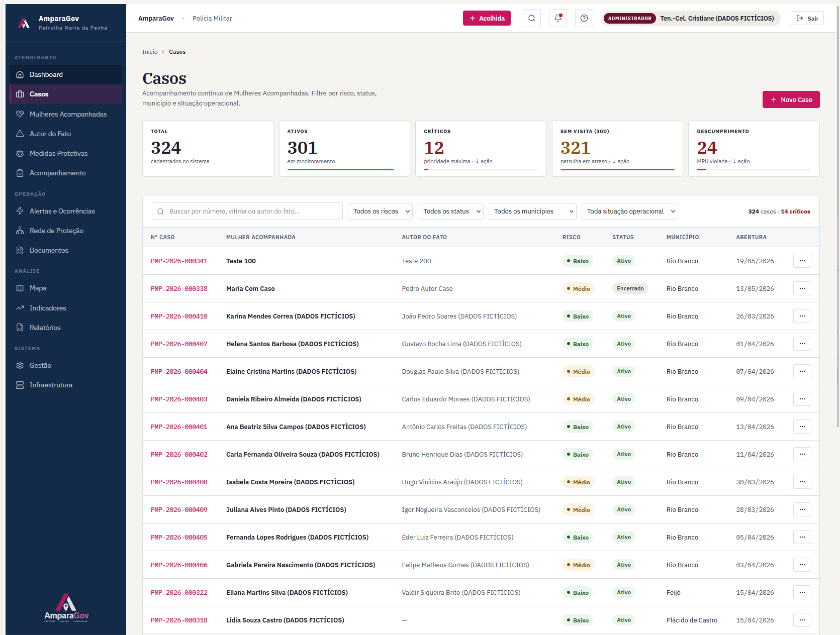Screen dimensions: 840x635
Task: Click the Indicadores trend icon
Action: click(20, 308)
